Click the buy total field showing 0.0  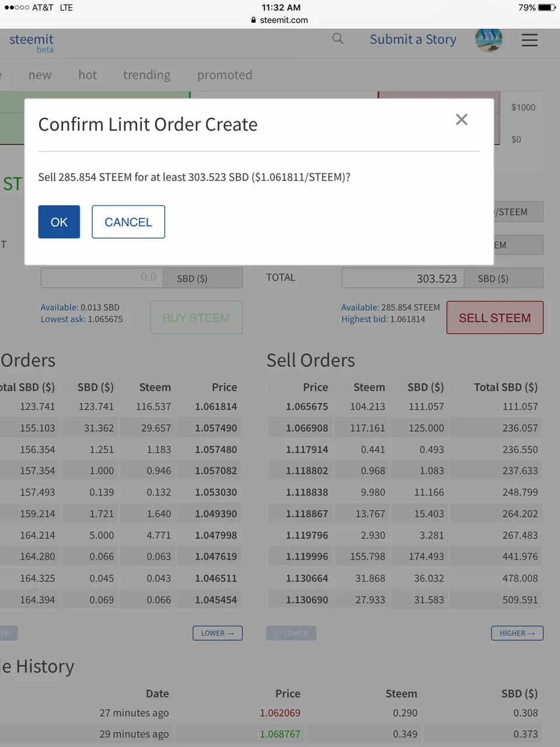click(102, 278)
